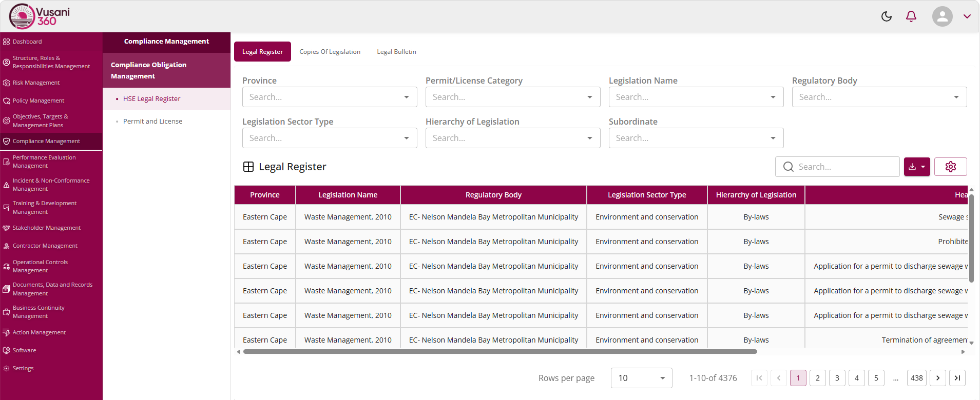Click the table settings gear button

tap(951, 167)
